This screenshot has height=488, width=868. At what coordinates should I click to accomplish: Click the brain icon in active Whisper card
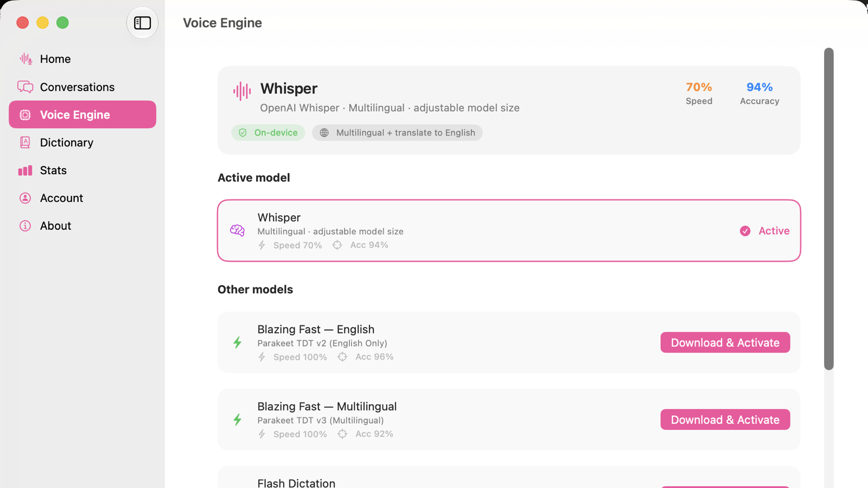pos(237,230)
